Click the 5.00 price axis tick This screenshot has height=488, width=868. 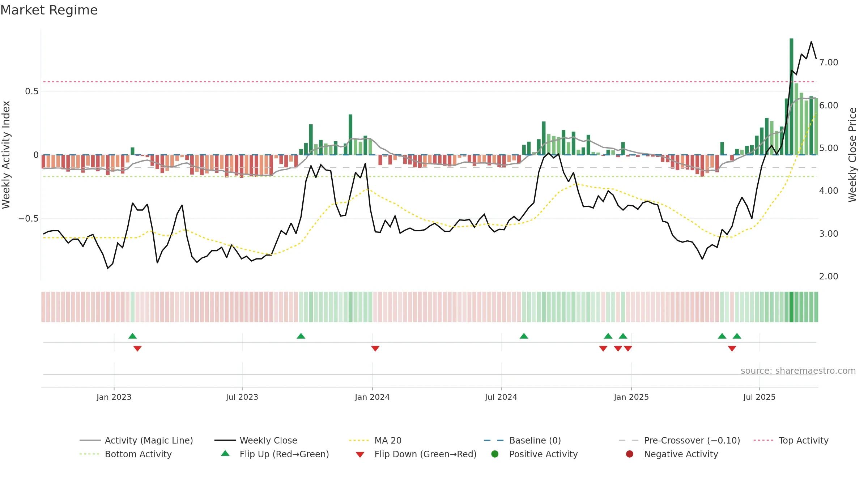[x=829, y=148]
